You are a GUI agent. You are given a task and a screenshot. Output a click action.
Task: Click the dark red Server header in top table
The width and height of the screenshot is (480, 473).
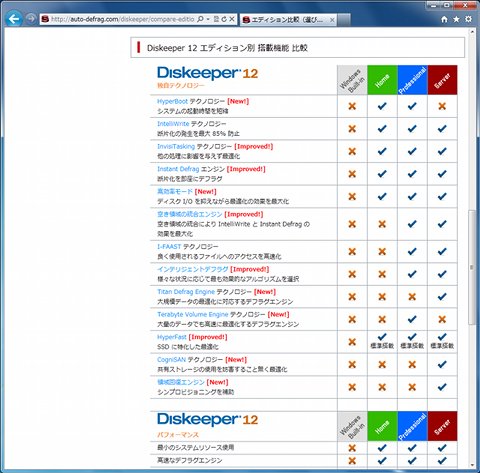442,80
